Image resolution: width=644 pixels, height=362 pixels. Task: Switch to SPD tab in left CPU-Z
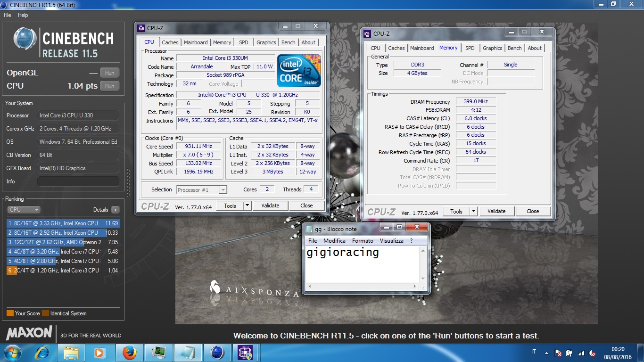pyautogui.click(x=244, y=42)
